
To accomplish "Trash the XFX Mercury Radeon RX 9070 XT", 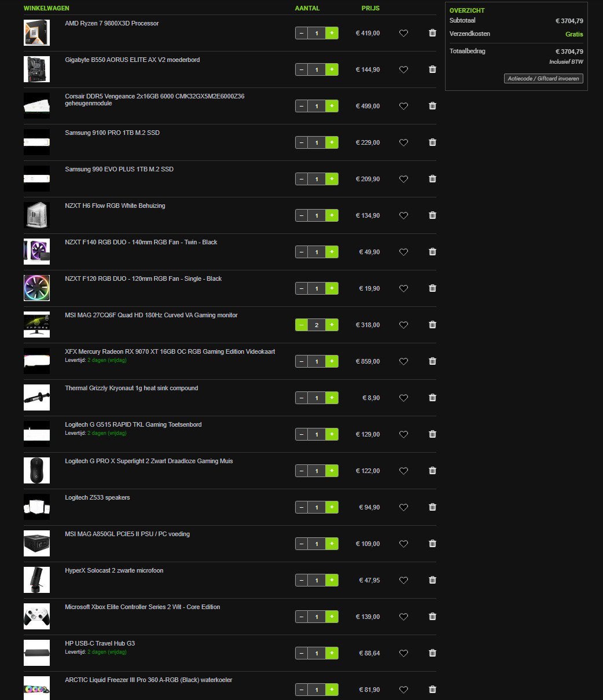I will (x=432, y=361).
